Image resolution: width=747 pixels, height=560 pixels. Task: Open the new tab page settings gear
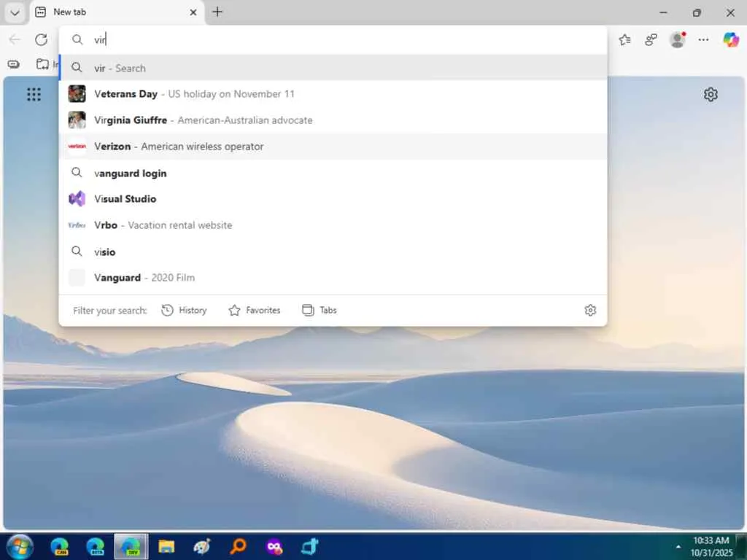click(711, 94)
